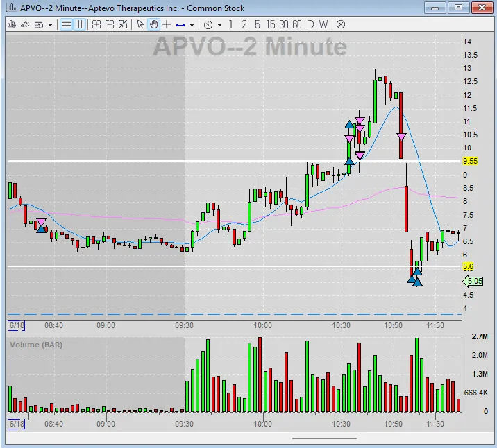
Task: Click the pink and blue trade marker near 08:40
Action: click(x=41, y=225)
